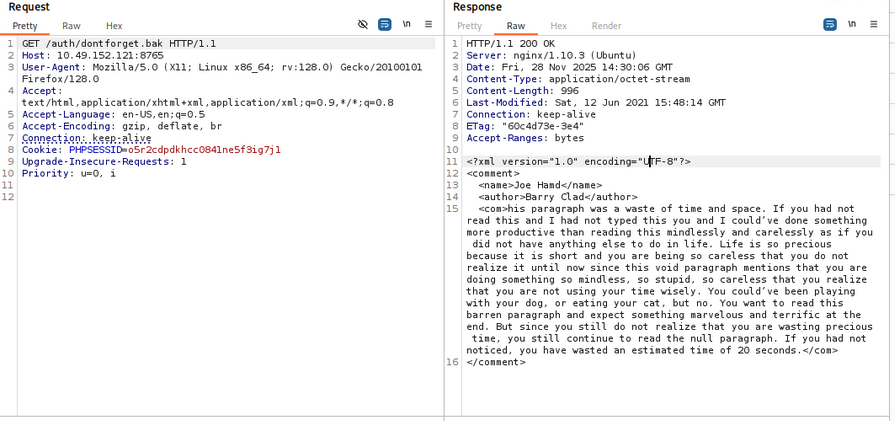The width and height of the screenshot is (895, 421).
Task: Toggle word wrap icon in Request panel
Action: click(x=385, y=25)
